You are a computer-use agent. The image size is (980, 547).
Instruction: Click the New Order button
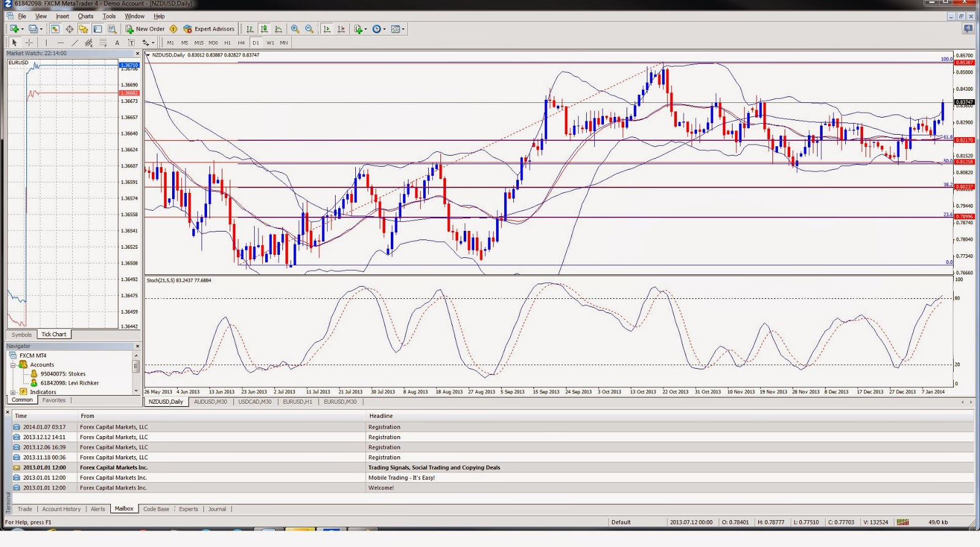145,29
